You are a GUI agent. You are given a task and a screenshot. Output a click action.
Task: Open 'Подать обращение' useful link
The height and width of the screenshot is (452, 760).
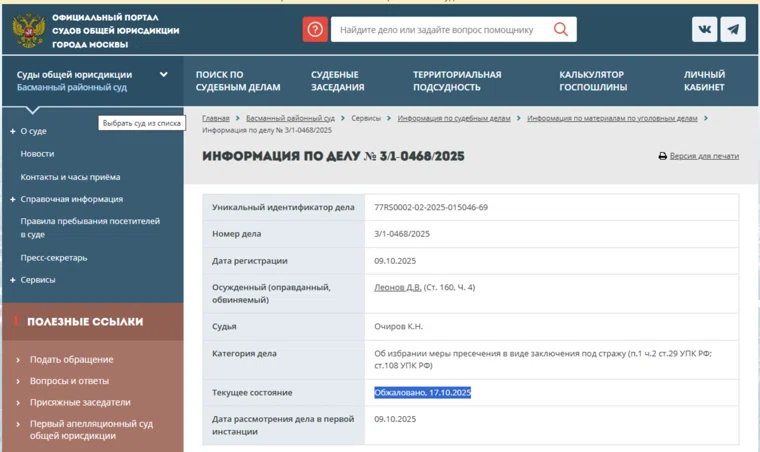point(71,359)
